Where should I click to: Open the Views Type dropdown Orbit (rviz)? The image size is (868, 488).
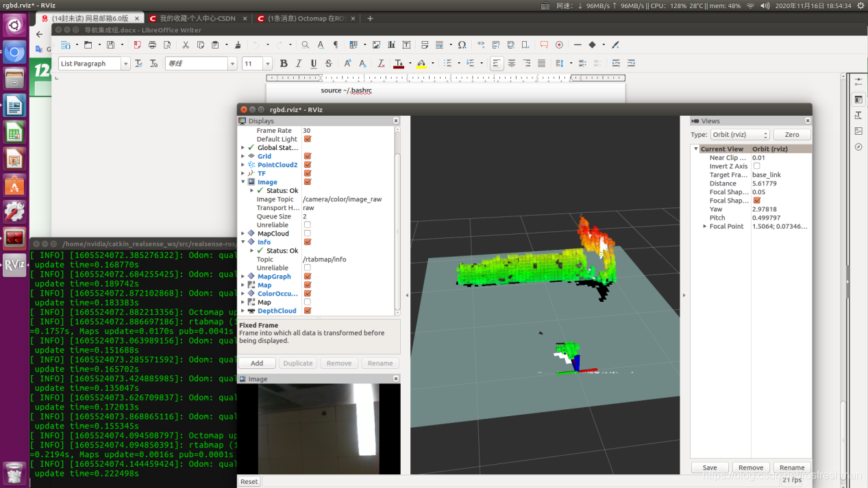(740, 135)
